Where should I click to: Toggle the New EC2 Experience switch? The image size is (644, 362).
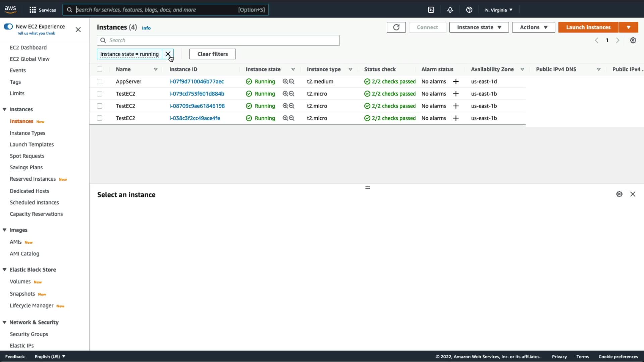point(8,26)
